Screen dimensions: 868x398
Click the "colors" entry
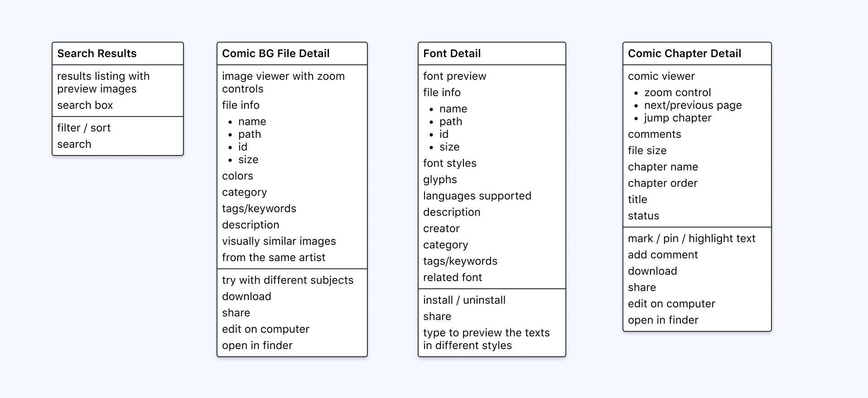point(237,176)
